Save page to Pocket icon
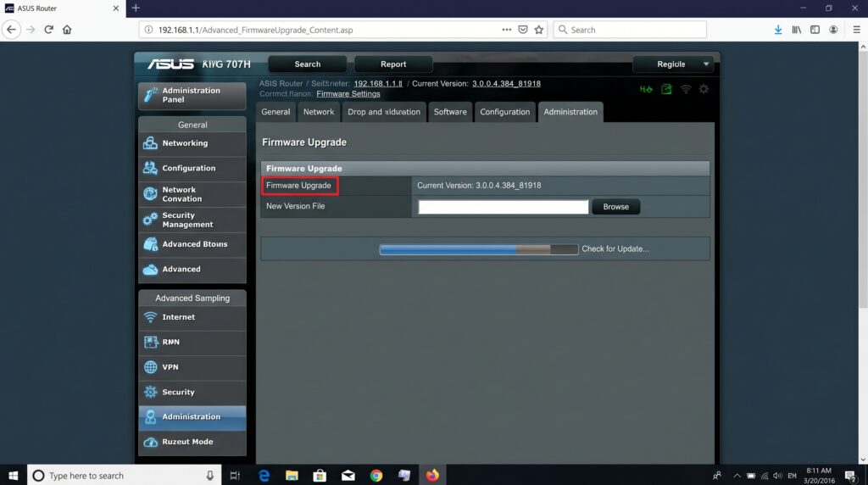Screen dimensions: 868x485 [522, 30]
